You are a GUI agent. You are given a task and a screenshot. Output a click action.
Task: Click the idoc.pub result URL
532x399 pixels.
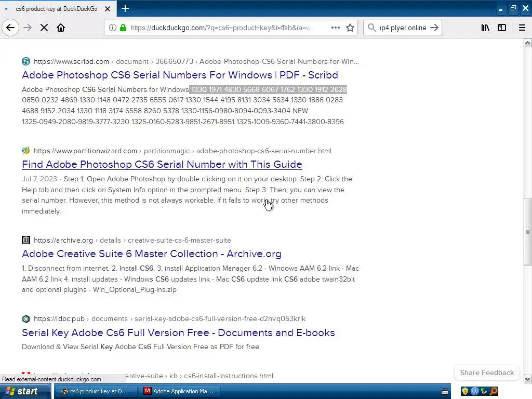(170, 318)
